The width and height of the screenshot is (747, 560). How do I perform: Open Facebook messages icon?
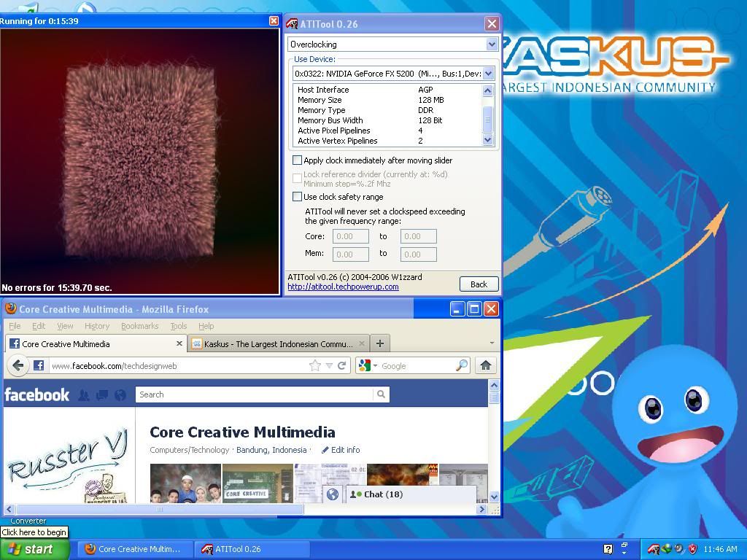(102, 394)
